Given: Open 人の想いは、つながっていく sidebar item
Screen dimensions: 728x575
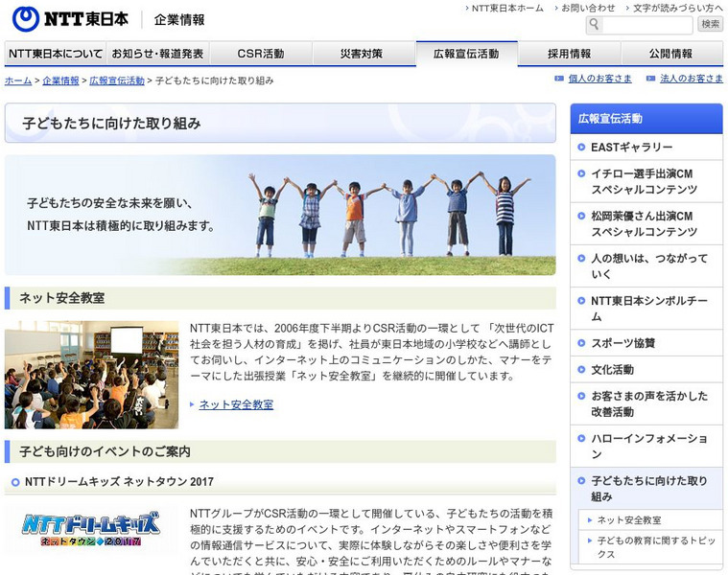Looking at the screenshot, I should click(646, 266).
